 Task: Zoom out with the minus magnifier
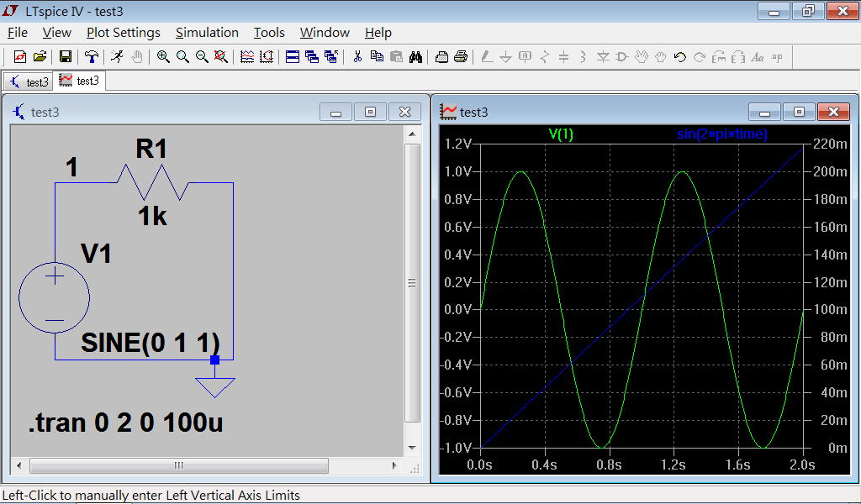coord(202,56)
